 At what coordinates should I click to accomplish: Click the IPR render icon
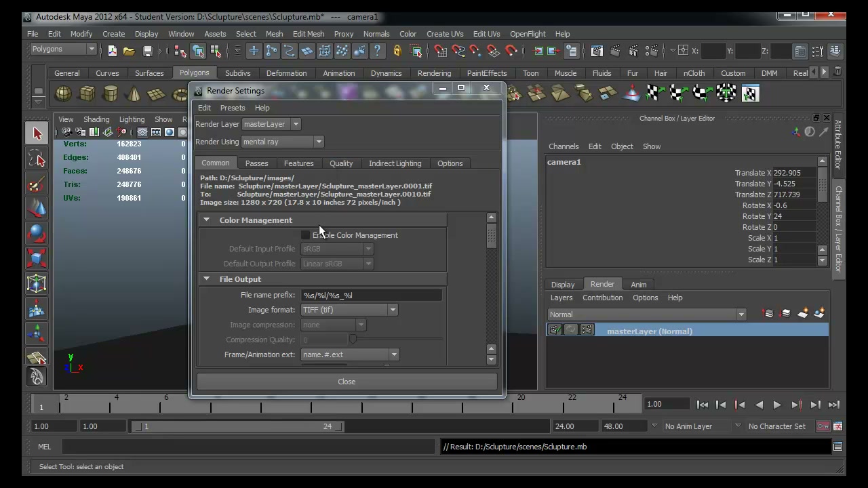[633, 50]
